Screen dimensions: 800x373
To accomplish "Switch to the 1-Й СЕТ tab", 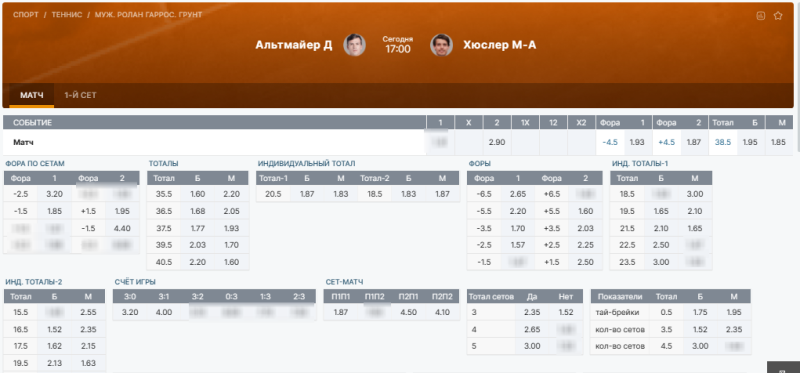I will pos(80,95).
